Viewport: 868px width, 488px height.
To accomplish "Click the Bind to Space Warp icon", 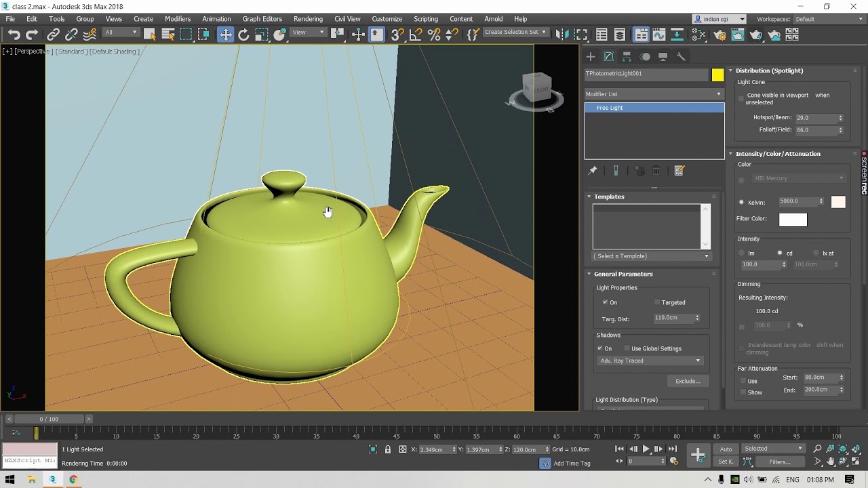I will (90, 35).
